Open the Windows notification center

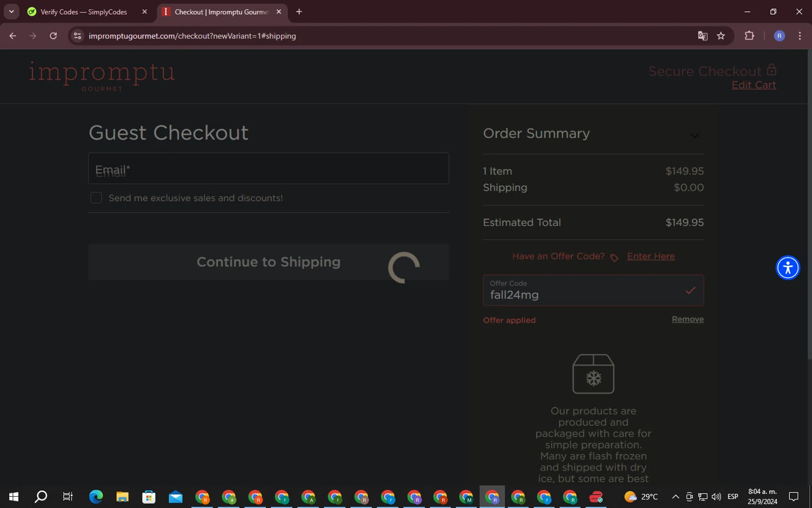pyautogui.click(x=794, y=497)
